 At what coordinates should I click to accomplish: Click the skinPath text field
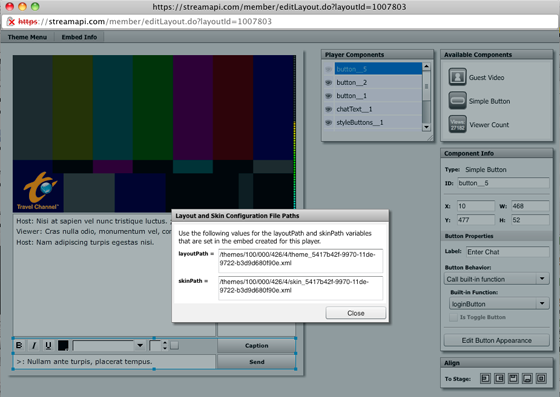300,288
